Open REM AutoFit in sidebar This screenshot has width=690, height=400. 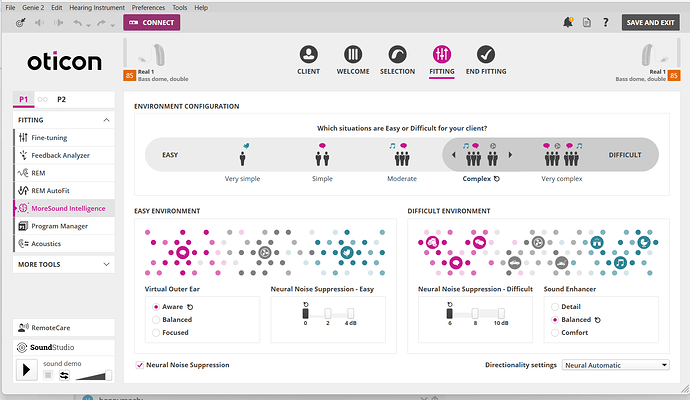(x=64, y=191)
